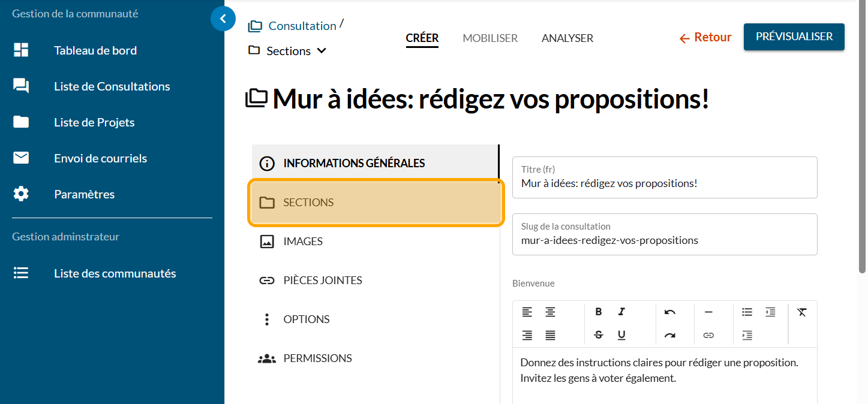Image resolution: width=868 pixels, height=404 pixels.
Task: Open Liste de Consultations in sidebar
Action: (x=112, y=86)
